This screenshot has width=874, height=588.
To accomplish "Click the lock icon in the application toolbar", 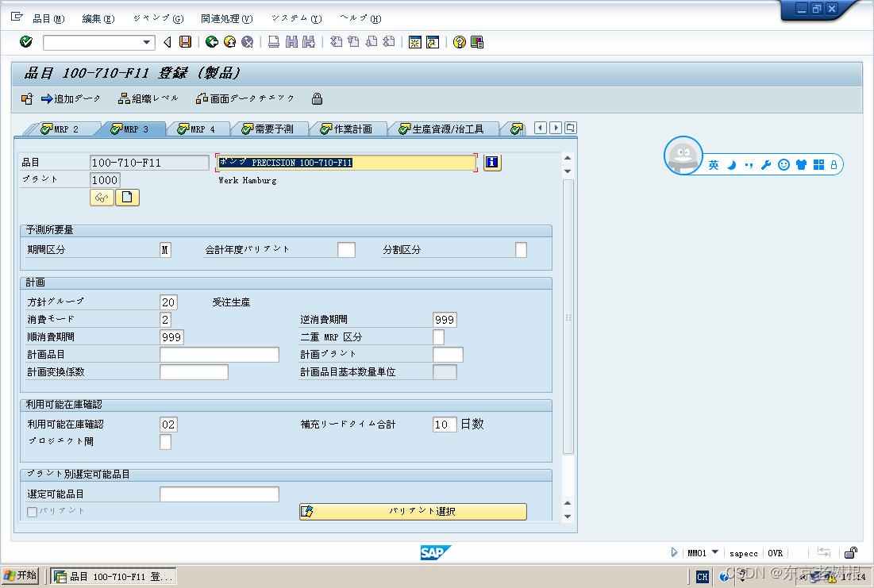I will (x=317, y=100).
